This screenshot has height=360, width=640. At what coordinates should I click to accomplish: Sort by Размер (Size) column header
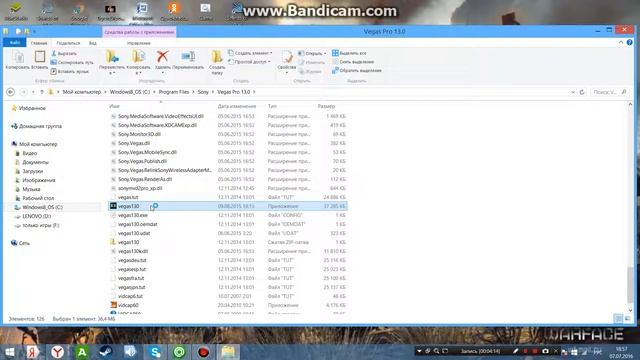(x=326, y=106)
